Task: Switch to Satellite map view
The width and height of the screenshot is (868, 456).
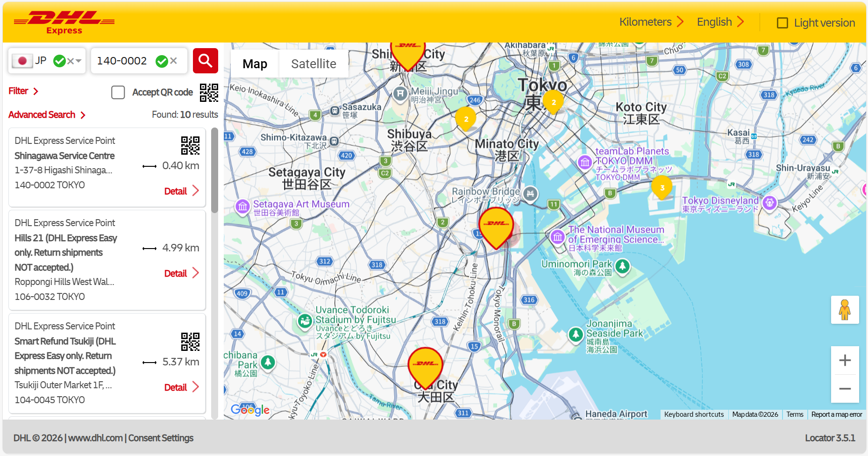Action: 313,64
